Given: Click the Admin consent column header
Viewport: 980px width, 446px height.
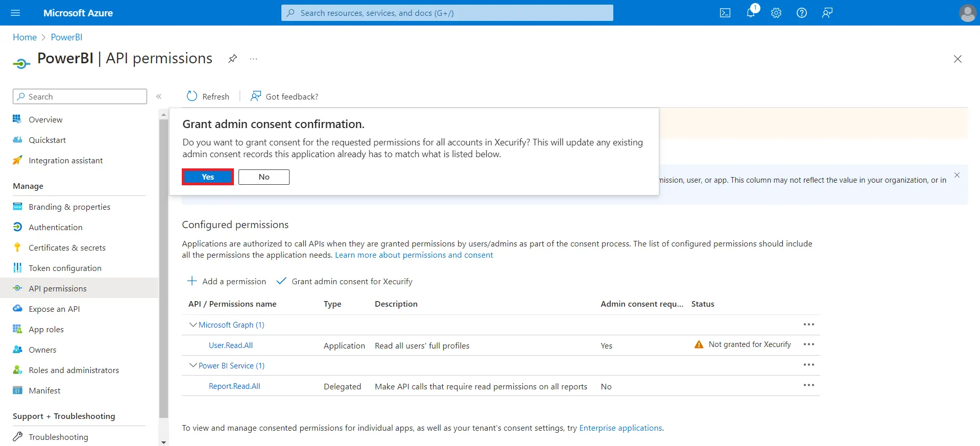Looking at the screenshot, I should point(642,304).
